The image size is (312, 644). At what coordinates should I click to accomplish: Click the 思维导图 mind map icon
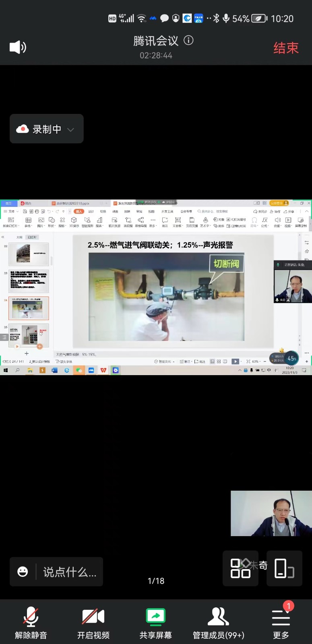coord(141,222)
